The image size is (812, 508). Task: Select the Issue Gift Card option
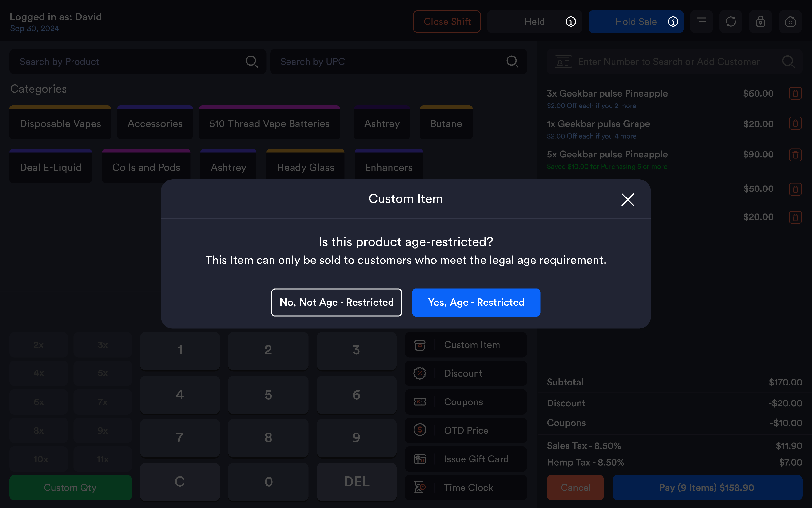tap(466, 459)
